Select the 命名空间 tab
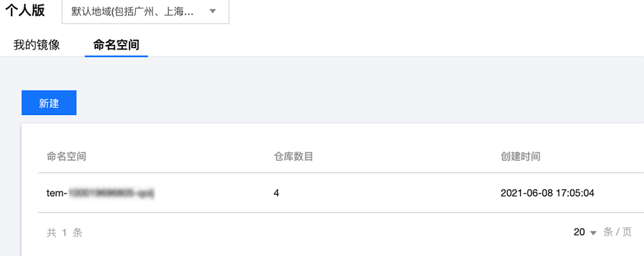 [116, 45]
